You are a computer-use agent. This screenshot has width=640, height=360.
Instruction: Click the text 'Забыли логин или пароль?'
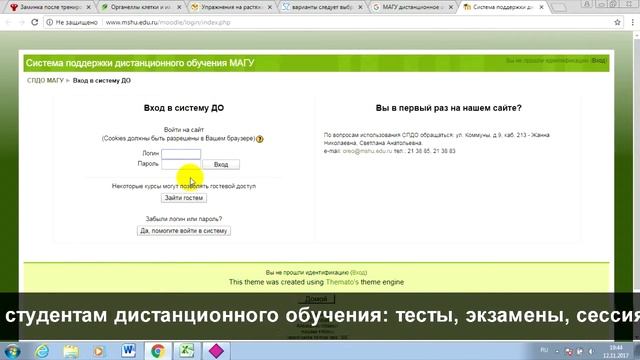click(184, 219)
